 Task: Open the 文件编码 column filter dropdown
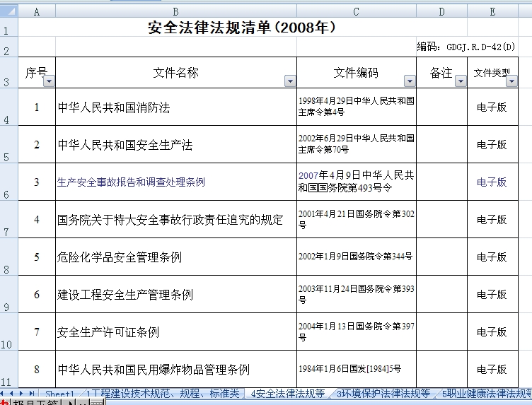click(x=410, y=81)
